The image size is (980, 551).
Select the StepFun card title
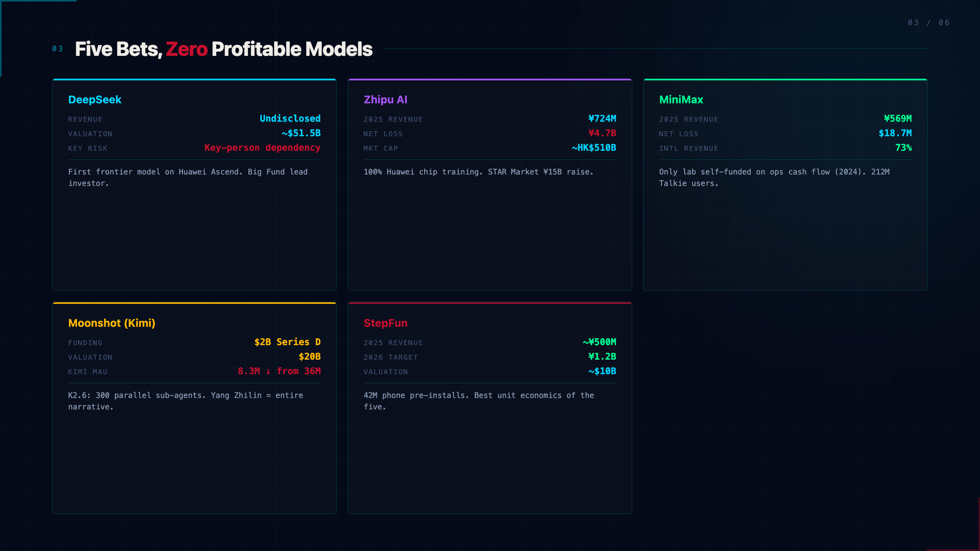[x=385, y=323]
